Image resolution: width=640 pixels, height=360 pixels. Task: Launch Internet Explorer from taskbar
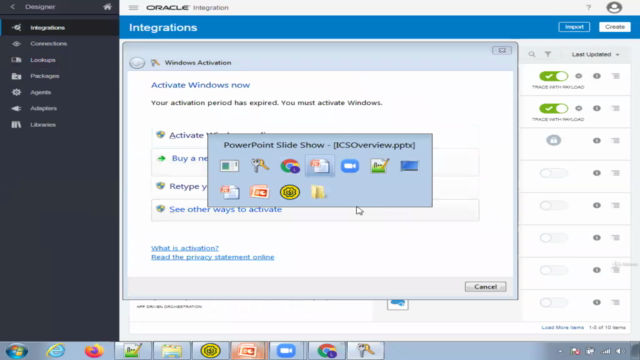tap(56, 351)
